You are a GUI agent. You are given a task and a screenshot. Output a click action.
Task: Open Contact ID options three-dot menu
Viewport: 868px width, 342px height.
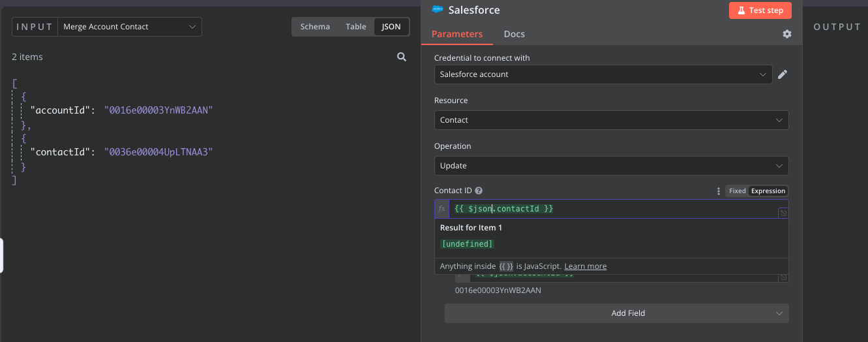(719, 191)
